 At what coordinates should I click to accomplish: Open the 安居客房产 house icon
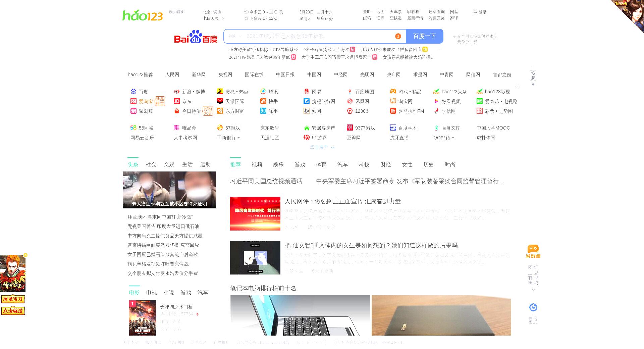307,128
